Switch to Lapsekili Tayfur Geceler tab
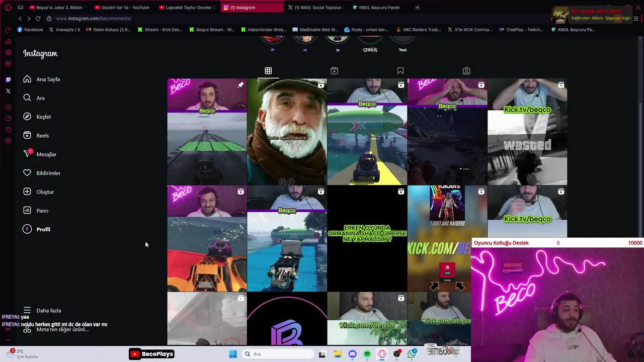Viewport: 644px width, 362px height. (x=187, y=8)
